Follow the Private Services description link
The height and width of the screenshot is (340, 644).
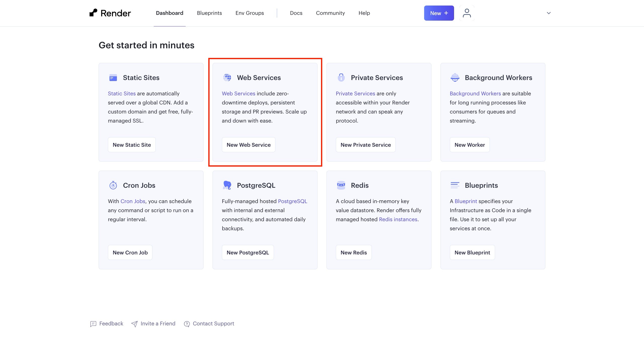click(x=355, y=93)
